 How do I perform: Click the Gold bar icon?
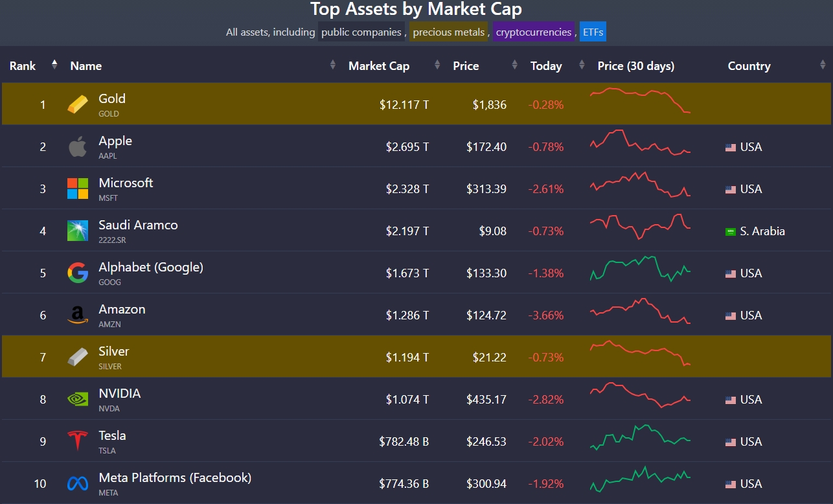coord(78,104)
